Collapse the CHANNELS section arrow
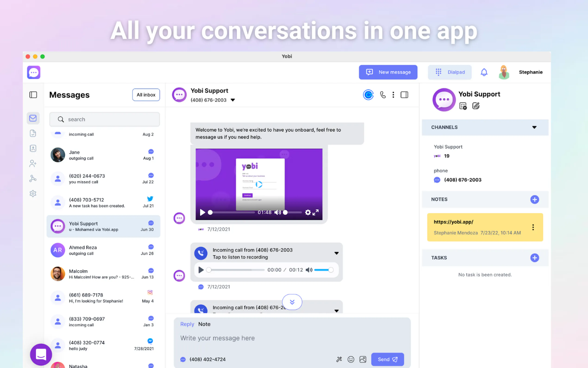The height and width of the screenshot is (368, 588). pos(534,127)
